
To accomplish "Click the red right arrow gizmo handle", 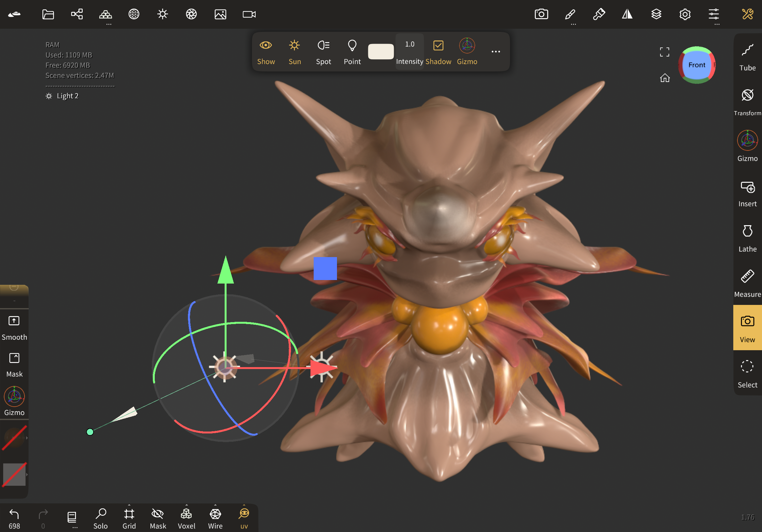I will (x=324, y=367).
